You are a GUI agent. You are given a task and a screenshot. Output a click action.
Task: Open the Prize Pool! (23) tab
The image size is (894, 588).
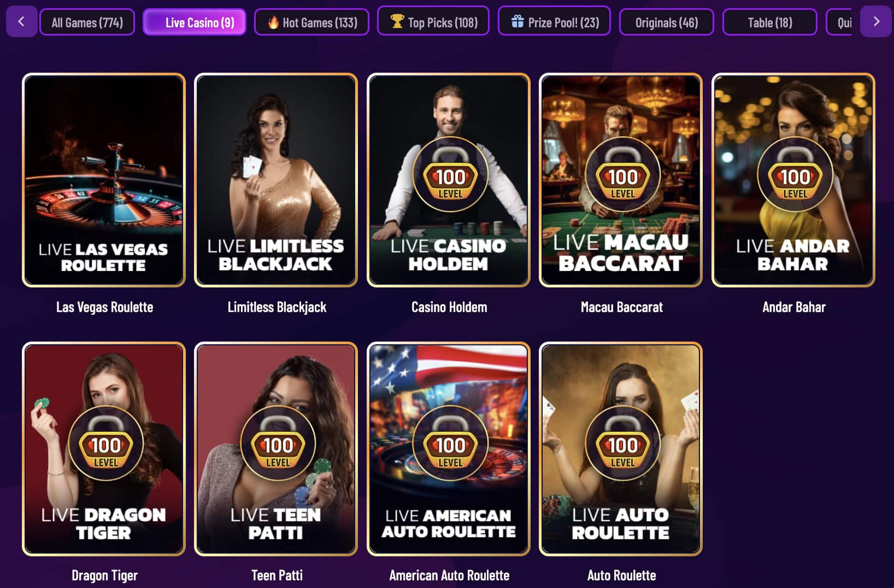(x=554, y=21)
